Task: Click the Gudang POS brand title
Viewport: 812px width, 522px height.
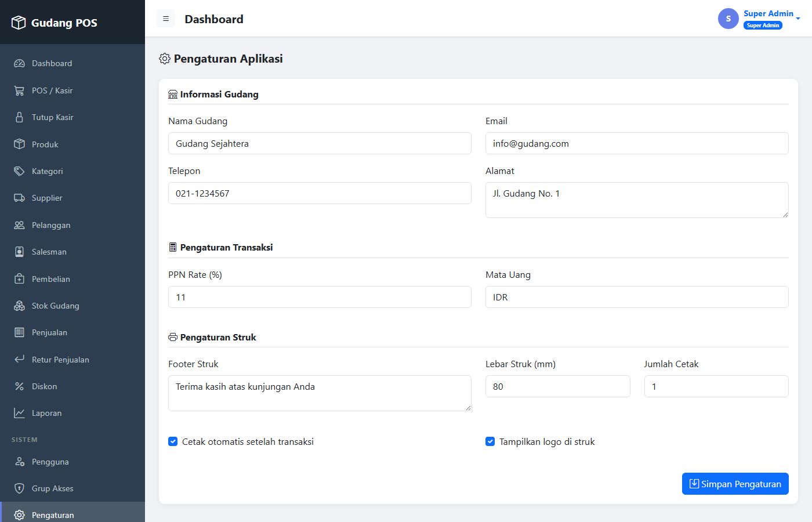Action: point(64,23)
